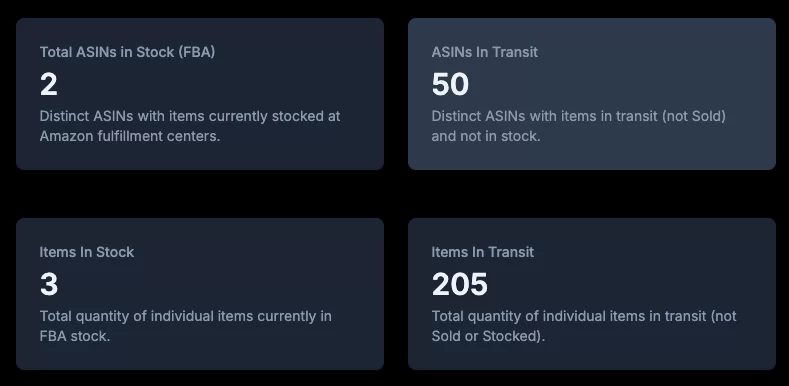Open the Items In Stock stat card

coord(200,294)
